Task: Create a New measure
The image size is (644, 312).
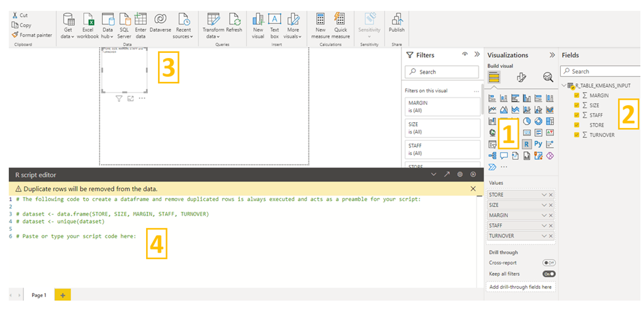Action: [321, 25]
